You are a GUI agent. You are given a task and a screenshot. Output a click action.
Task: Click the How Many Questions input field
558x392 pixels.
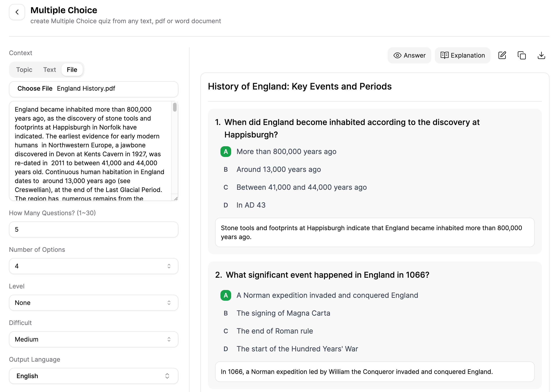[x=93, y=229]
